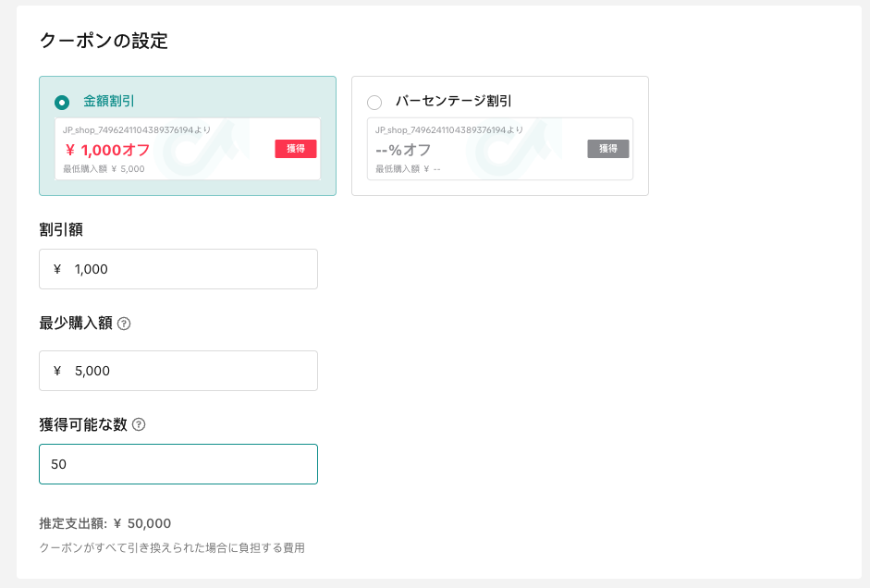Click the ¥ 1,000オフ coupon preview text
Viewport: 870px width, 588px height.
pyautogui.click(x=107, y=150)
